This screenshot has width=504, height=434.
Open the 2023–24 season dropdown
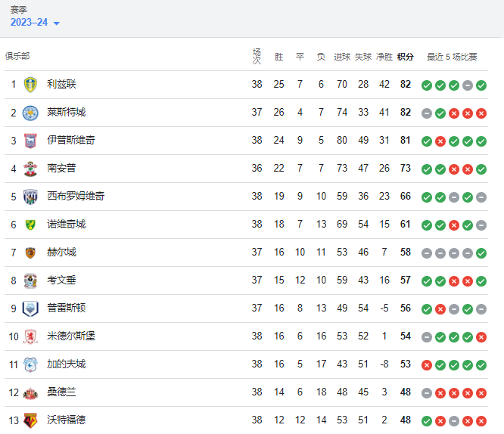pos(35,22)
